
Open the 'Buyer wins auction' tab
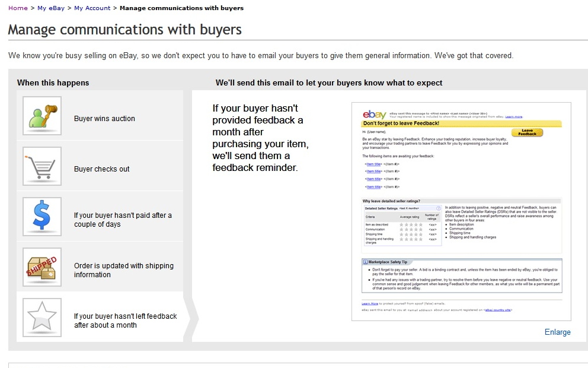104,119
